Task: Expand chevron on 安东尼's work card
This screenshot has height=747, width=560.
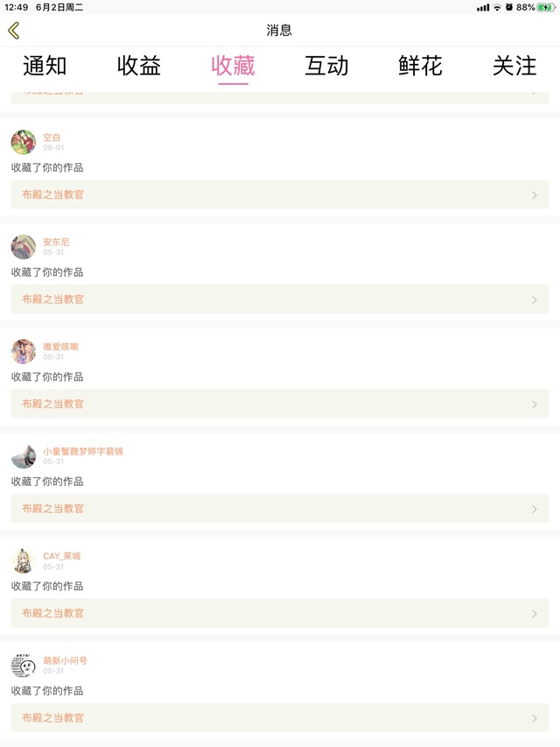Action: [x=535, y=300]
